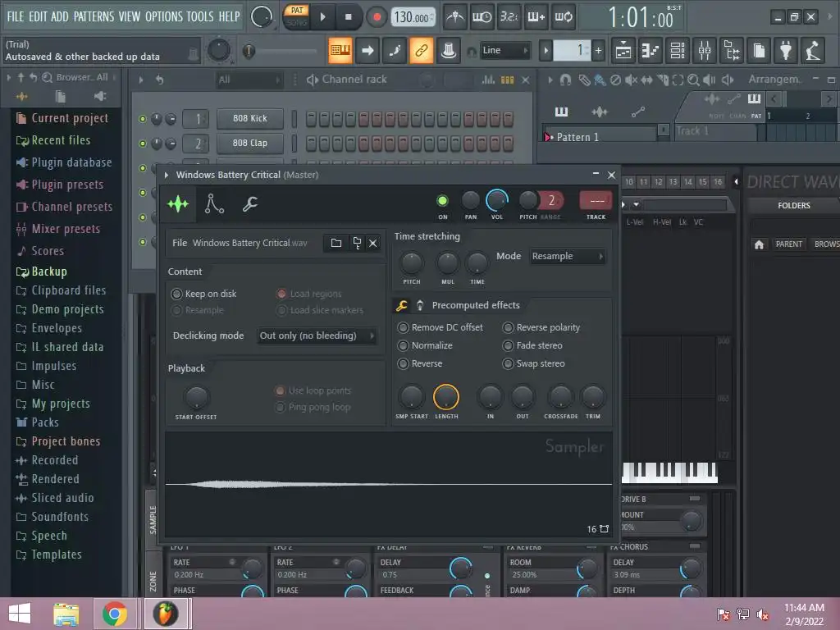The width and height of the screenshot is (840, 630).
Task: Toggle the step edit mode arrow icon
Action: click(367, 50)
